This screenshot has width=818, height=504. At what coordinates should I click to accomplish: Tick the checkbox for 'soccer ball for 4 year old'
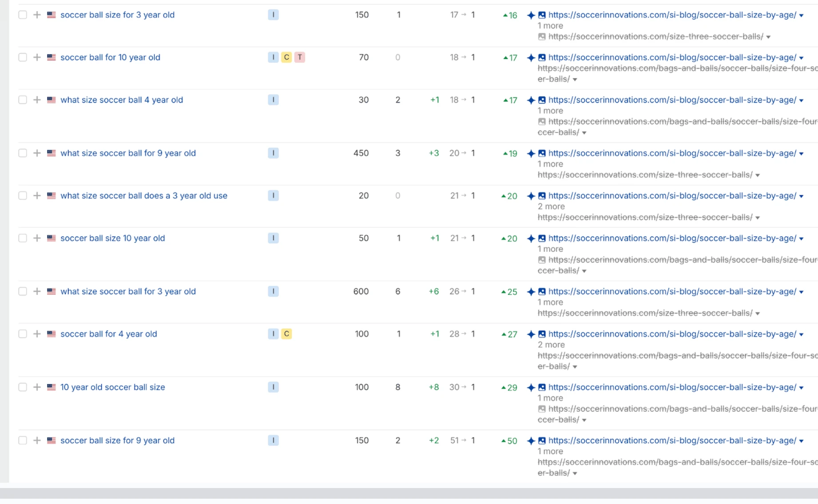coord(23,334)
